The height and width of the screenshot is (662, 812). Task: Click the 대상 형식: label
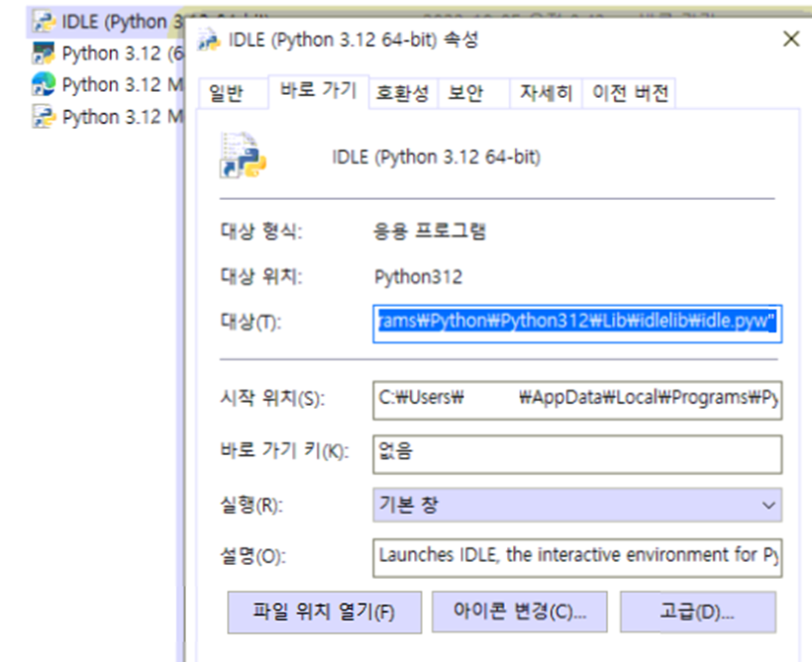pyautogui.click(x=261, y=231)
